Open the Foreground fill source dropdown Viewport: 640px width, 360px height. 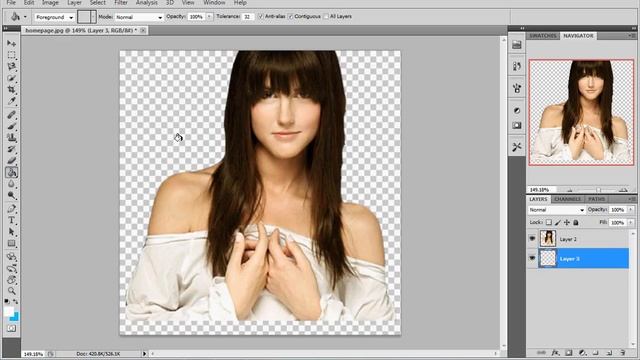(54, 17)
